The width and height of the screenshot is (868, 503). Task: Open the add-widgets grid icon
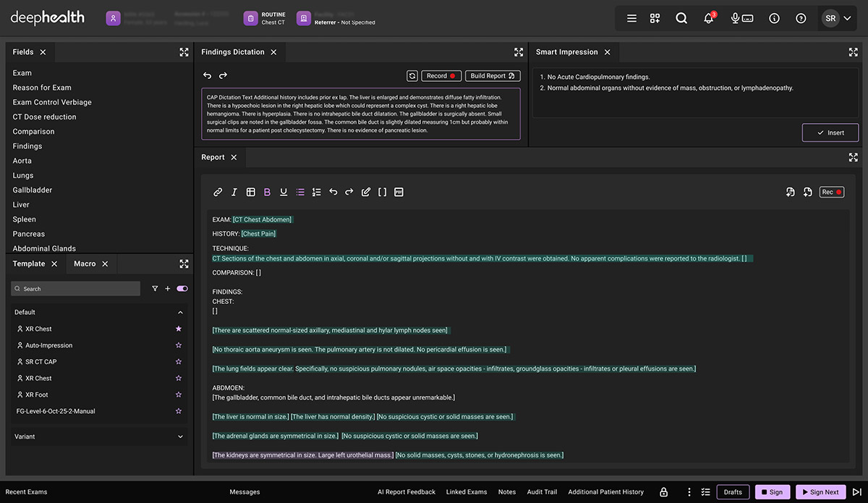tap(655, 18)
